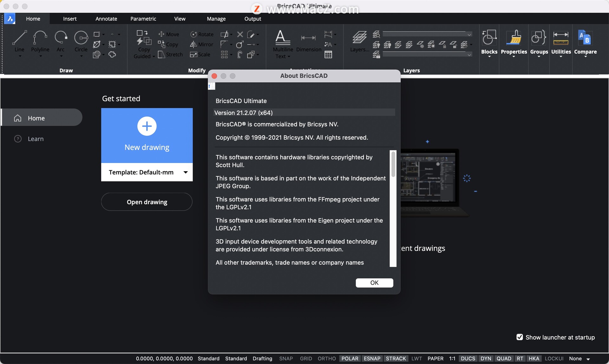Click the New drawing tile
Viewport: 609px width, 364px height.
click(x=147, y=136)
